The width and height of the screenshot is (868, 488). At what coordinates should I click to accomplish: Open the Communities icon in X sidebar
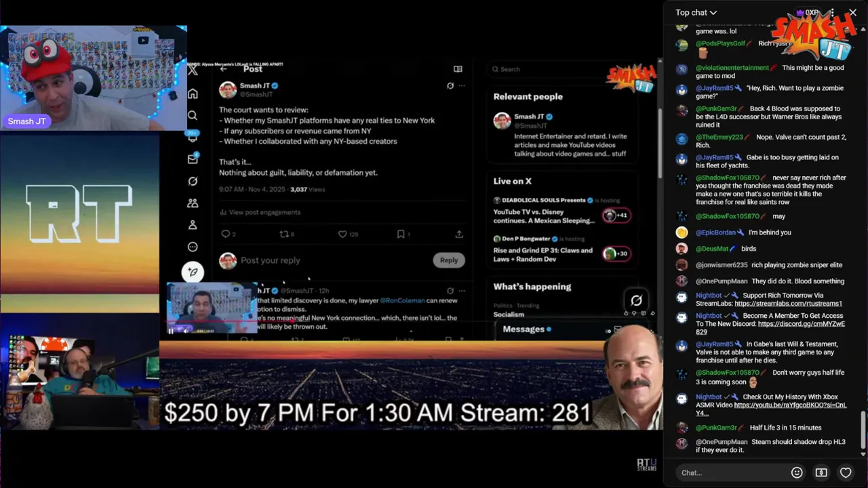[x=193, y=203]
